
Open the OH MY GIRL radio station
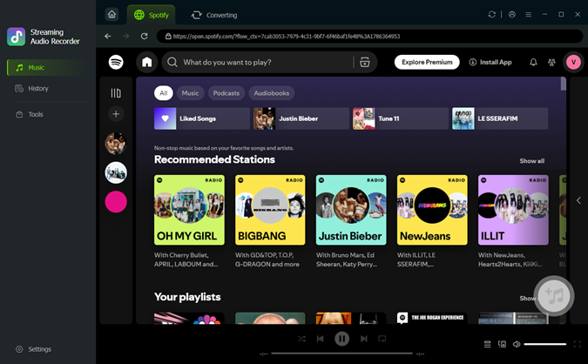[189, 210]
